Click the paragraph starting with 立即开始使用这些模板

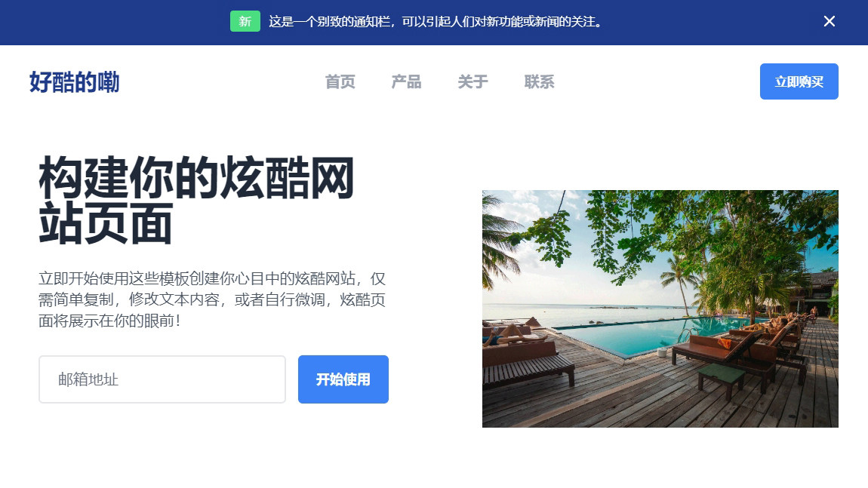[x=212, y=299]
